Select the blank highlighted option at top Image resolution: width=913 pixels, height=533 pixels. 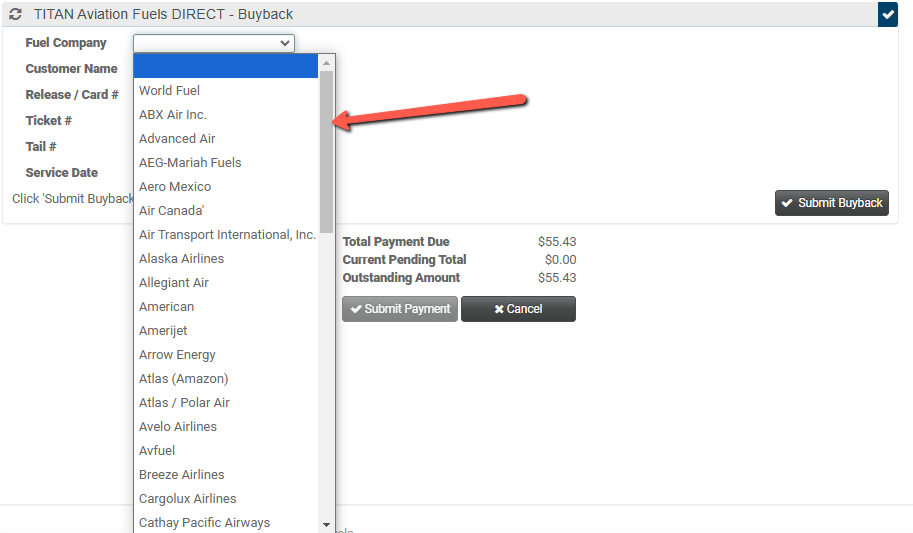[x=226, y=67]
